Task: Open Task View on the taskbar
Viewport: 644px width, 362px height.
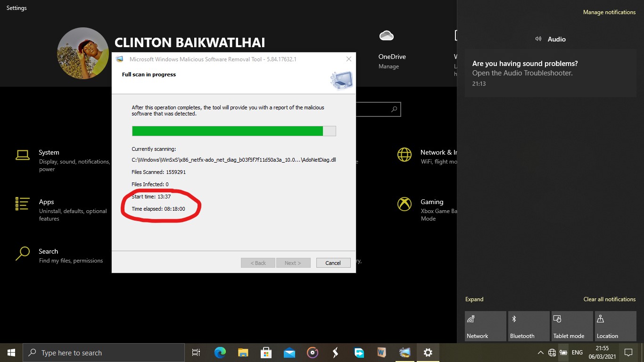Action: pos(196,352)
